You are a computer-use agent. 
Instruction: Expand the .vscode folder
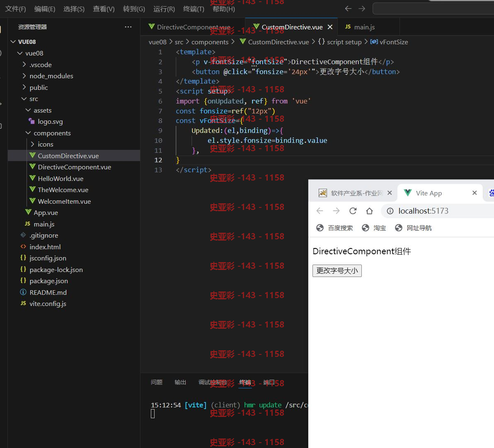click(x=24, y=65)
